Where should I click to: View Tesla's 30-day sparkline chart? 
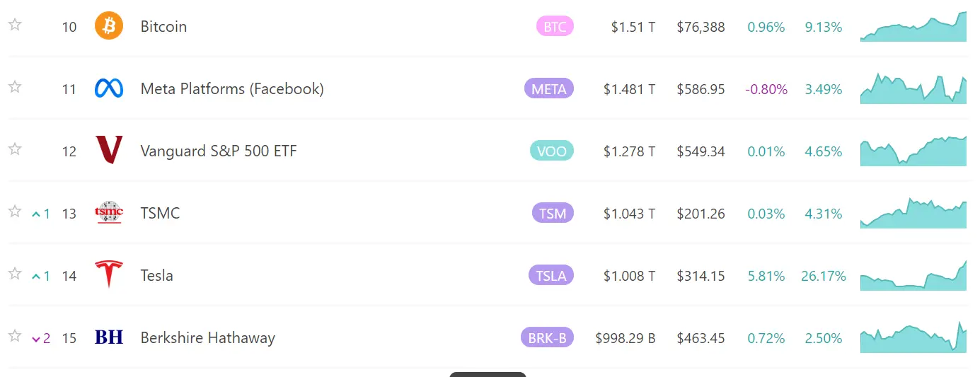[913, 276]
